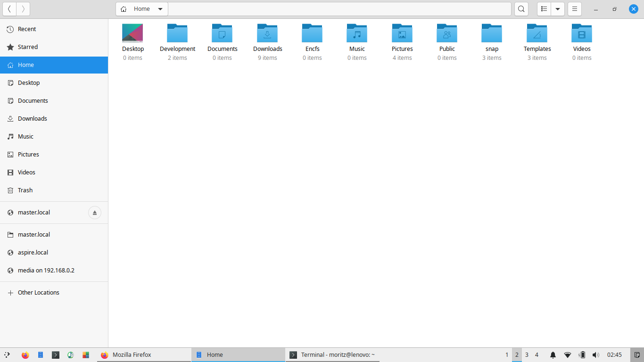Click the Firefox launcher in the panel
Viewport: 644px width, 362px height.
pyautogui.click(x=25, y=355)
